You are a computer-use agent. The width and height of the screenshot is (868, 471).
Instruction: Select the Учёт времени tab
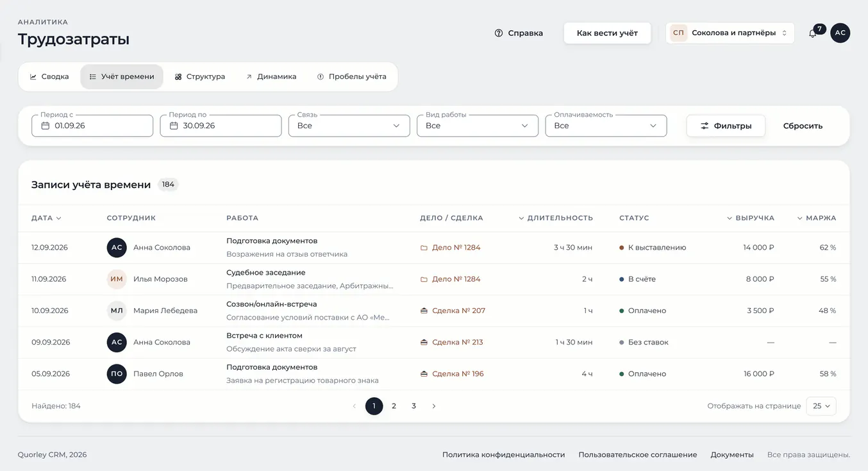click(122, 76)
